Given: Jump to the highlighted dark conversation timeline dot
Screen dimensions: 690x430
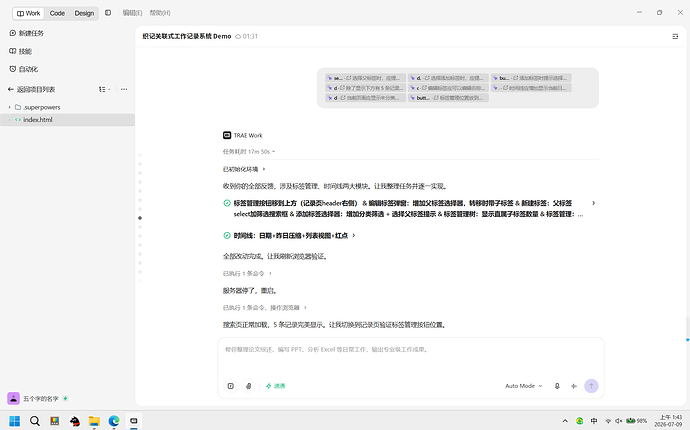Looking at the screenshot, I should point(140,218).
